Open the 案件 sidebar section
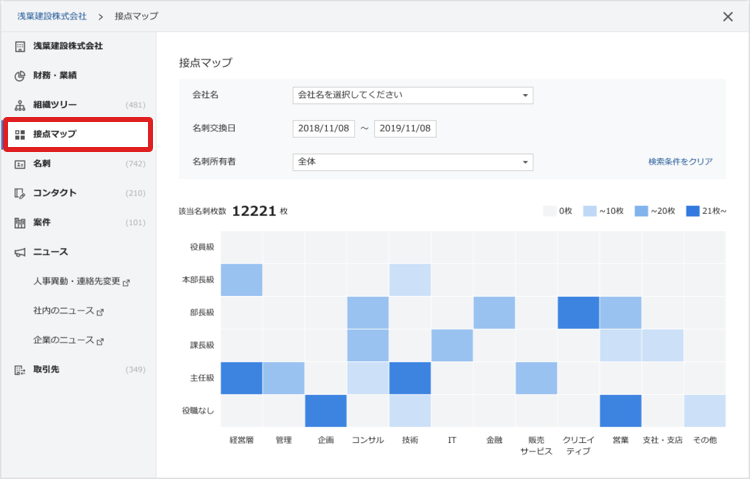 tap(78, 223)
